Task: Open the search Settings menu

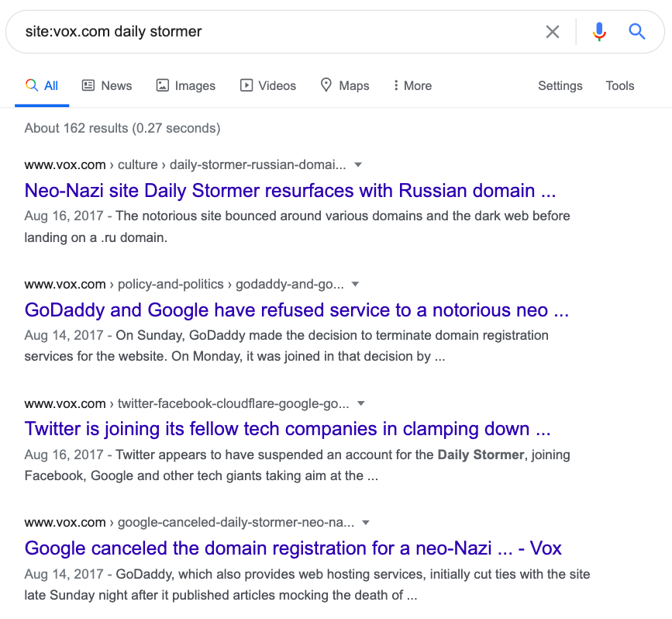Action: (x=560, y=86)
